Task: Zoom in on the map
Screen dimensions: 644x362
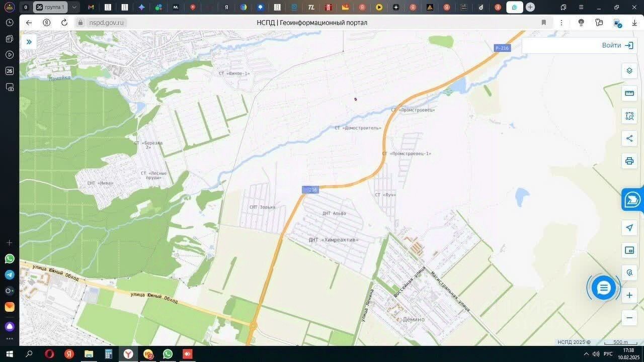Action: coord(629,295)
